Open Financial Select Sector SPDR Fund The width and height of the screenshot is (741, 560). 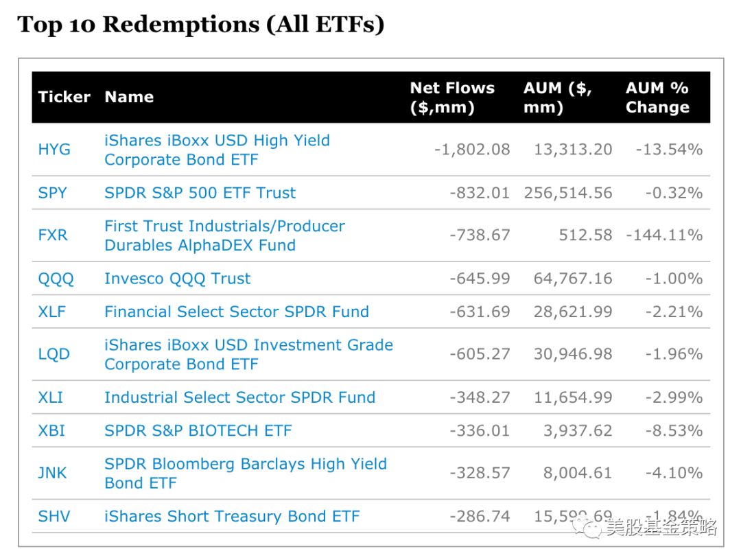[x=236, y=312]
